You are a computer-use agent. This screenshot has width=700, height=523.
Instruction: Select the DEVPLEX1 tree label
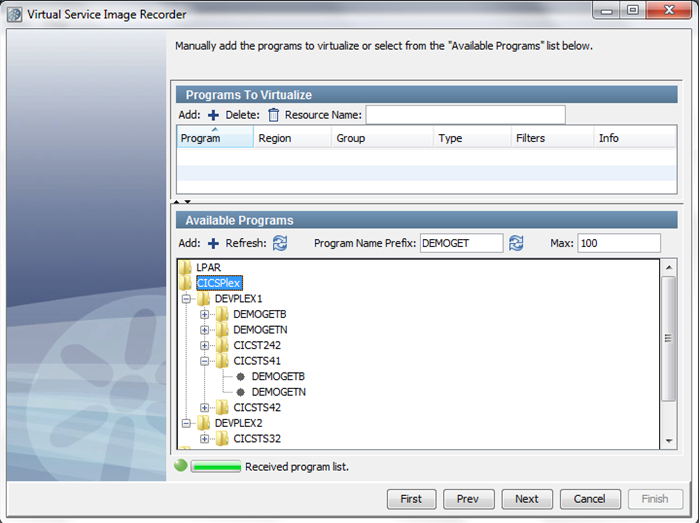point(238,299)
